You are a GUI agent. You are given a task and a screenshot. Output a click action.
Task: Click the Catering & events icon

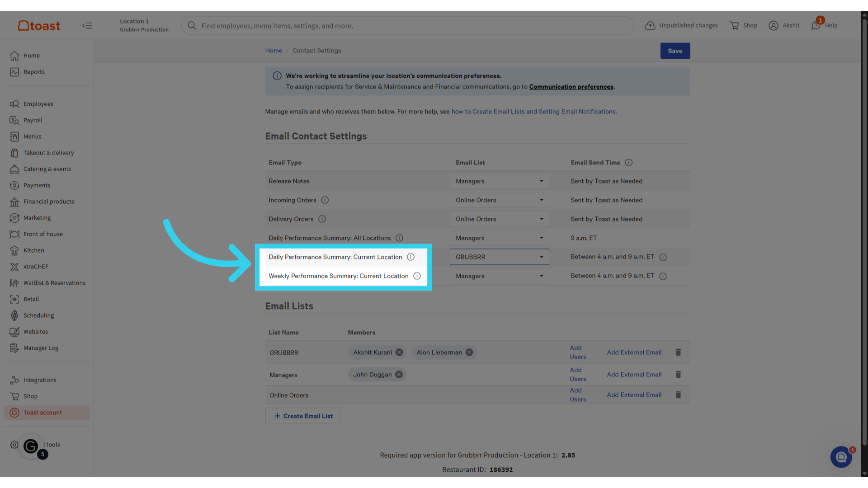14,169
